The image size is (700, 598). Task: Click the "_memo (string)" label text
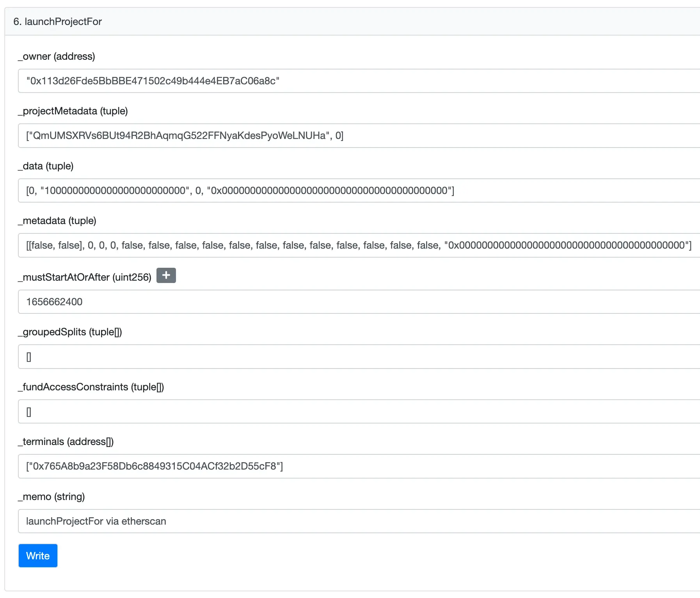click(x=51, y=497)
